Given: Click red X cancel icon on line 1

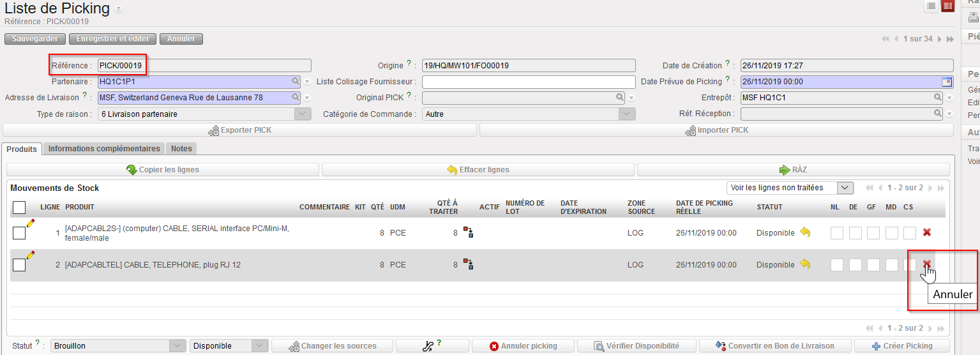Looking at the screenshot, I should [x=926, y=232].
